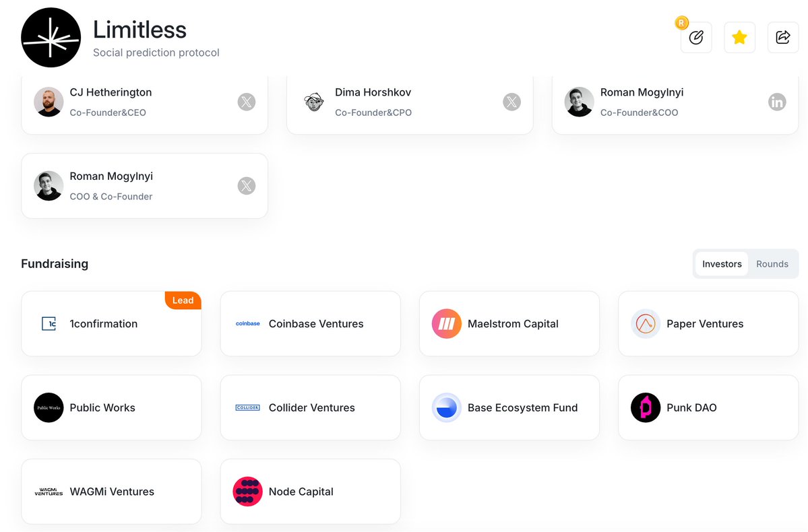
Task: Click the Limitless logo avatar
Action: (51, 38)
